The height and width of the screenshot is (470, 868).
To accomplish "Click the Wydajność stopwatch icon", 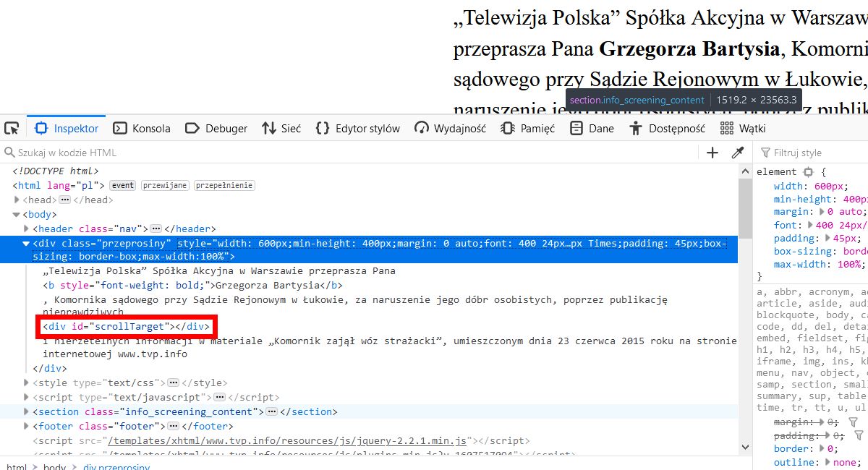I will [421, 128].
